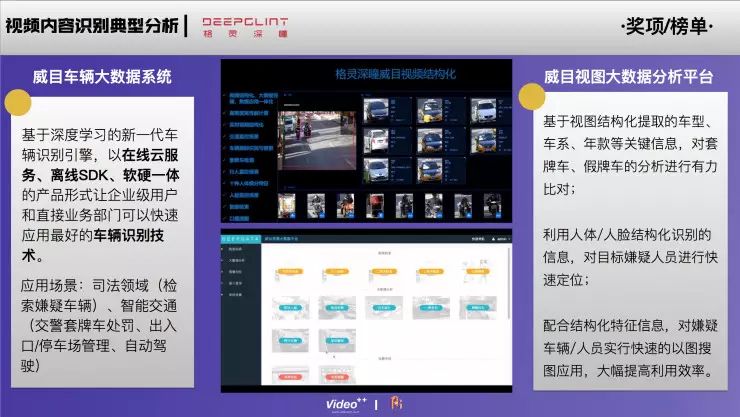
Task: Open the second teal card in the lower teal row
Action: click(x=337, y=340)
